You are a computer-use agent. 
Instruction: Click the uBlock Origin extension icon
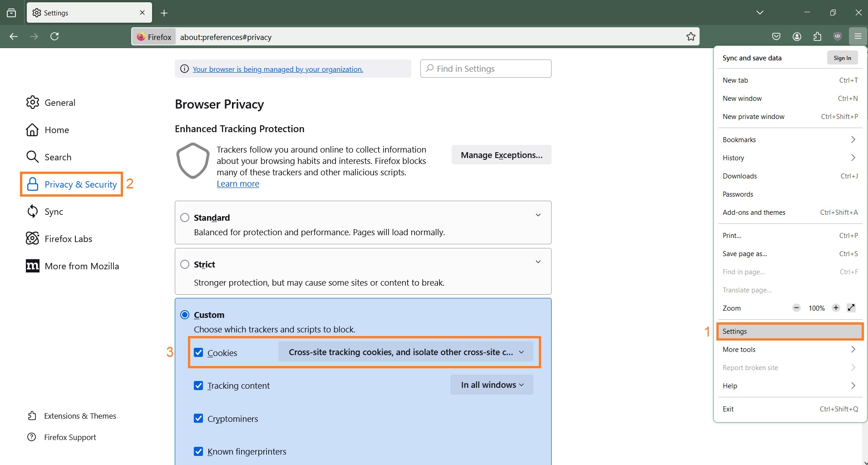(x=838, y=36)
